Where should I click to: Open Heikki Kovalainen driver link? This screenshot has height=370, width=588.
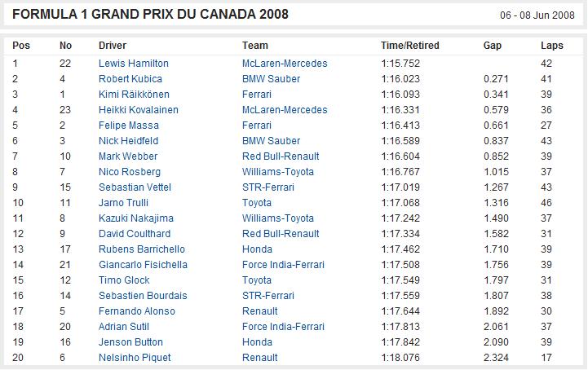tap(139, 110)
